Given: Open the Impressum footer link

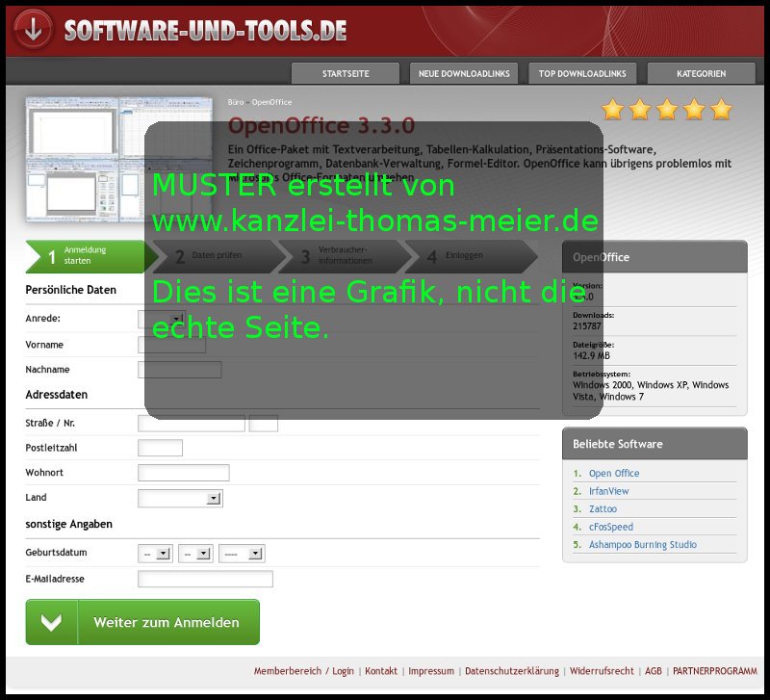Looking at the screenshot, I should pyautogui.click(x=431, y=670).
